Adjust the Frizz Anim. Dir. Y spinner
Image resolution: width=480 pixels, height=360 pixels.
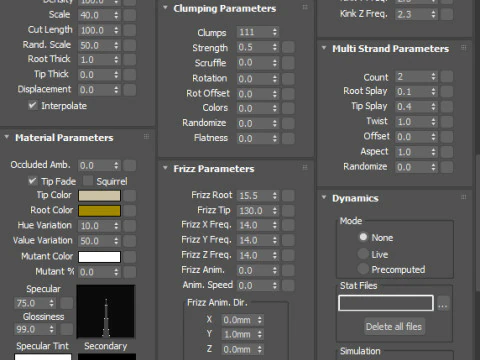point(260,334)
